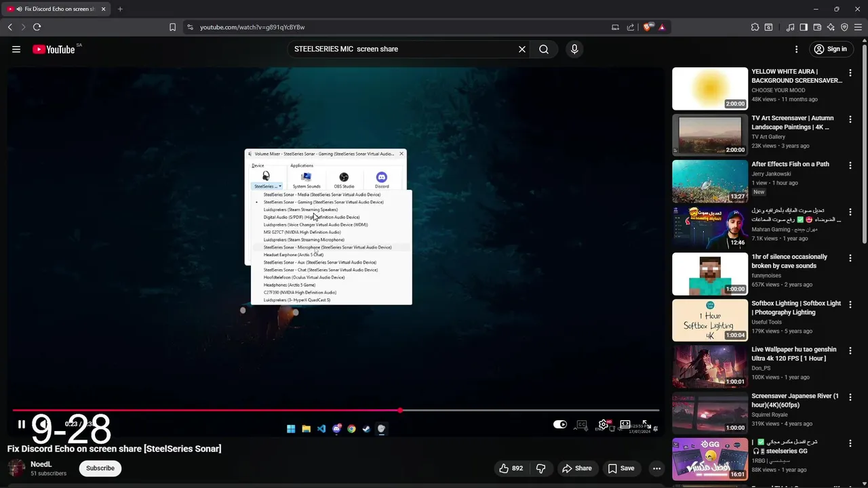Open the Brave Wallet icon
Screen dimensions: 868x488
(x=817, y=27)
